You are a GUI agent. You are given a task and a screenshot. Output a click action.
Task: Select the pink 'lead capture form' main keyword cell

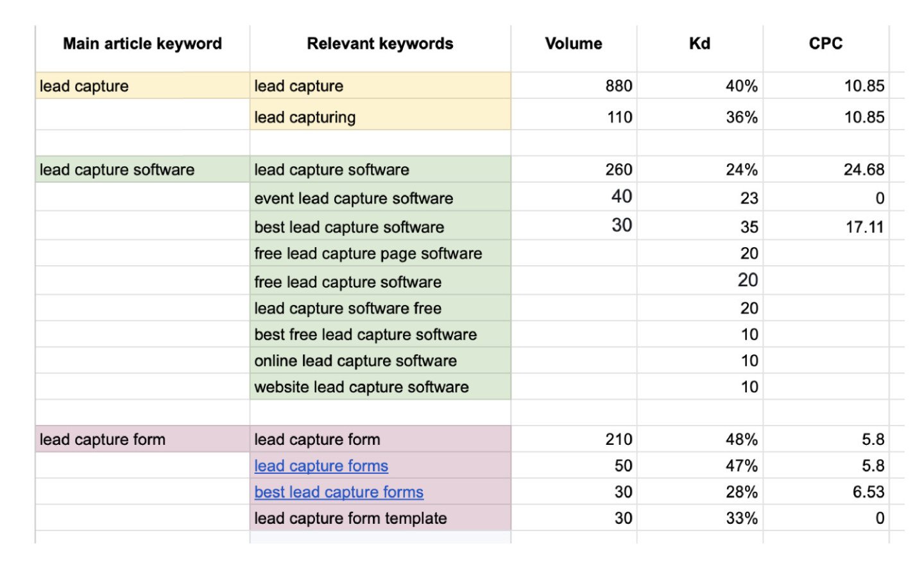click(142, 439)
